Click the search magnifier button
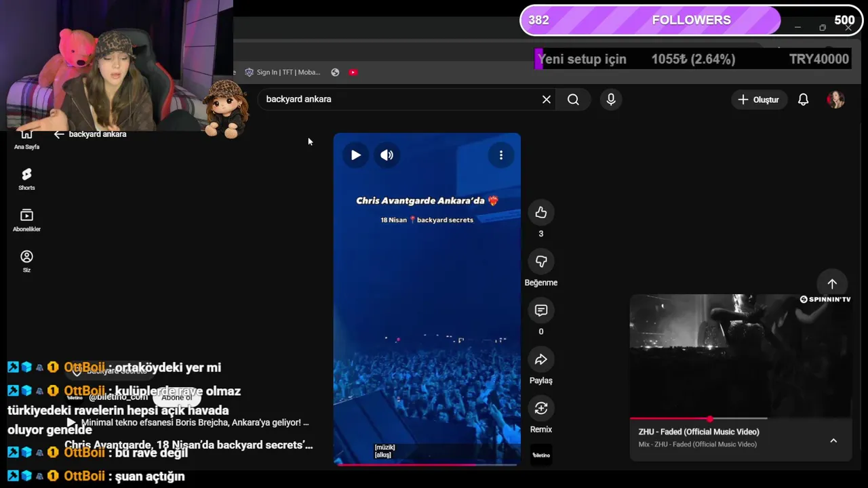Image resolution: width=868 pixels, height=488 pixels. pyautogui.click(x=573, y=100)
